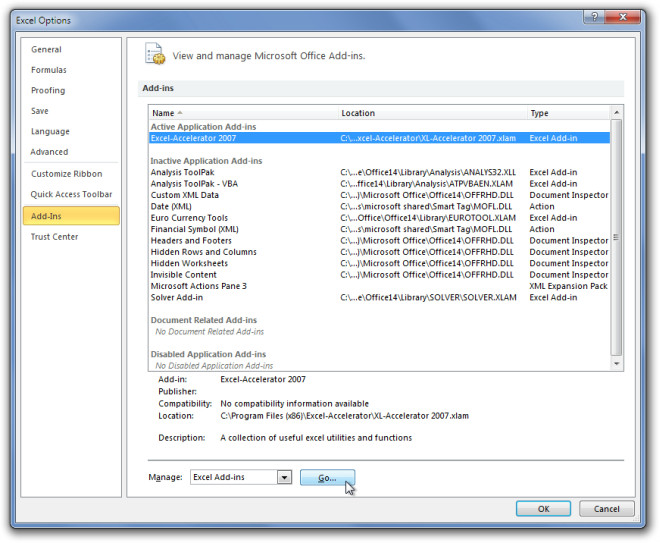Select the Add-Ins category
The height and width of the screenshot is (543, 660).
click(x=71, y=216)
